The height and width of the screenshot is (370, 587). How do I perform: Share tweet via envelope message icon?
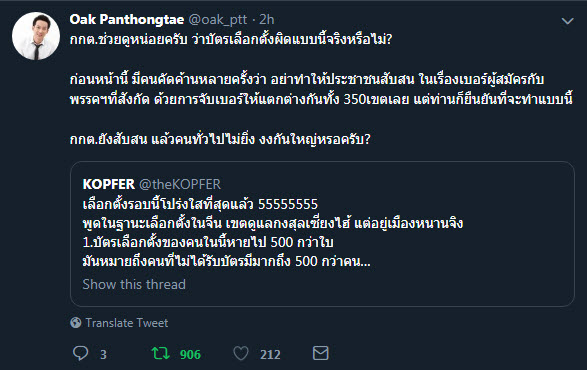click(320, 353)
